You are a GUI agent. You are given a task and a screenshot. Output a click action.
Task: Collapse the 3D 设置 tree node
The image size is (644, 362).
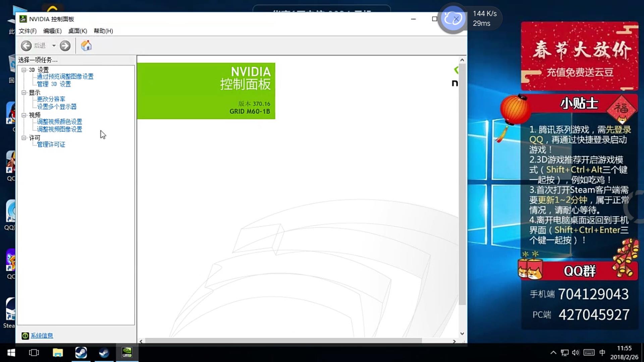coord(24,70)
